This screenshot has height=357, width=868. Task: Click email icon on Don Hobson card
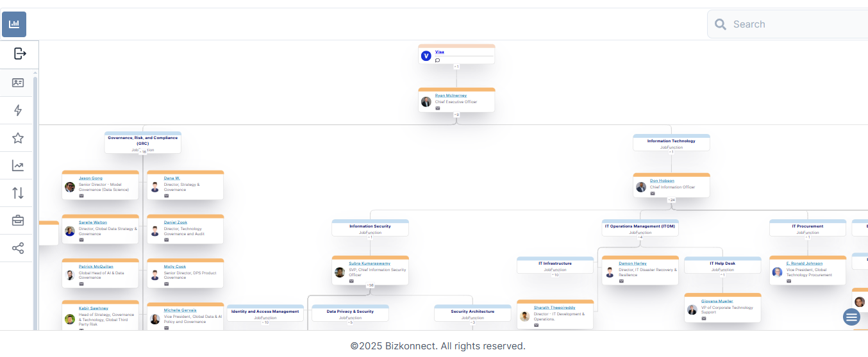653,194
